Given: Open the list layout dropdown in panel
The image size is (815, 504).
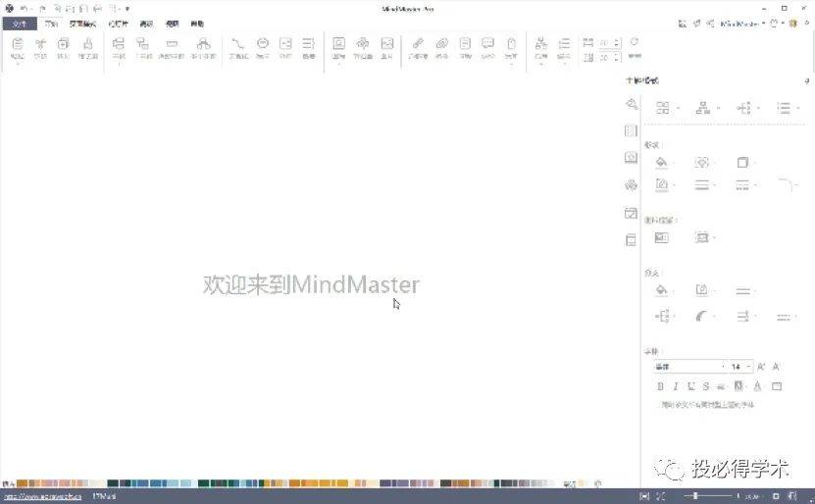Looking at the screenshot, I should [788, 108].
